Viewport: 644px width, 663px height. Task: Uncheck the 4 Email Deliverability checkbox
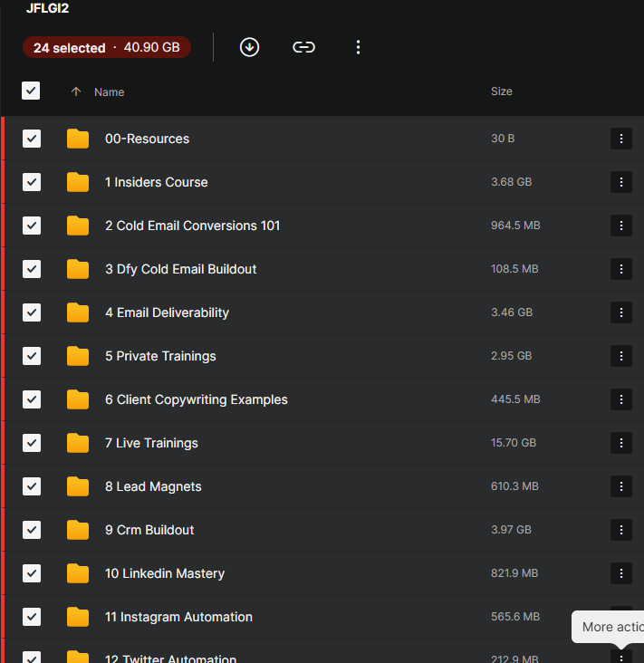[x=32, y=312]
